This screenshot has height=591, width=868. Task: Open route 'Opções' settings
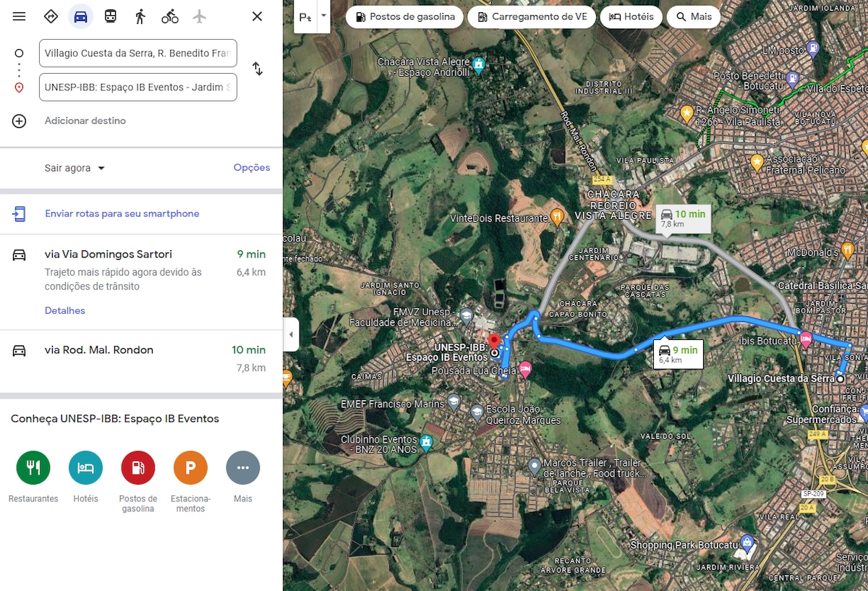tap(252, 167)
